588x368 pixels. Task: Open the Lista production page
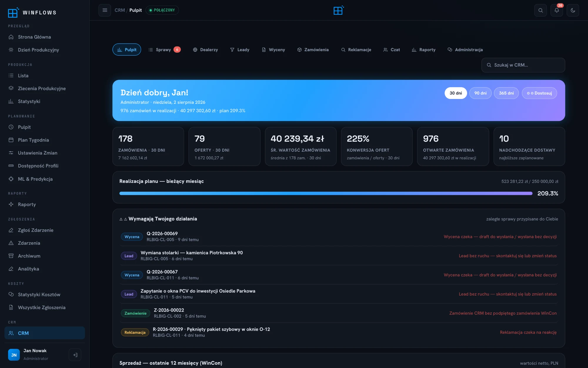point(45,76)
